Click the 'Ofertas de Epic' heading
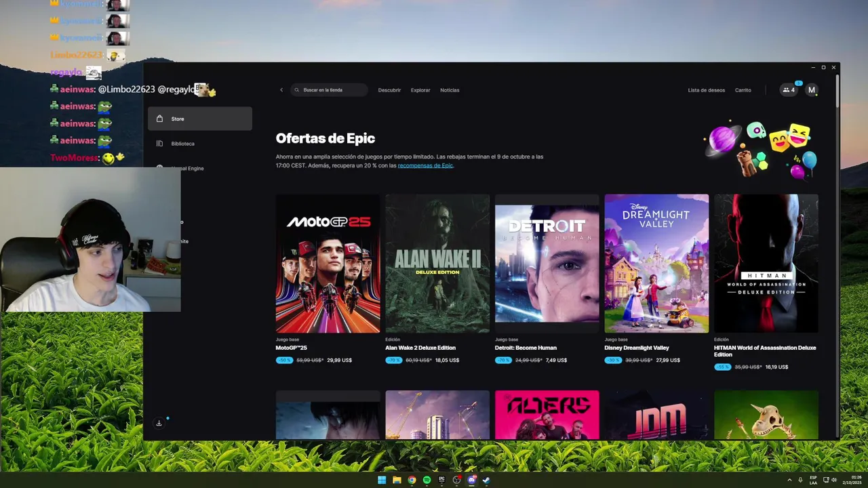This screenshot has height=488, width=868. point(325,138)
